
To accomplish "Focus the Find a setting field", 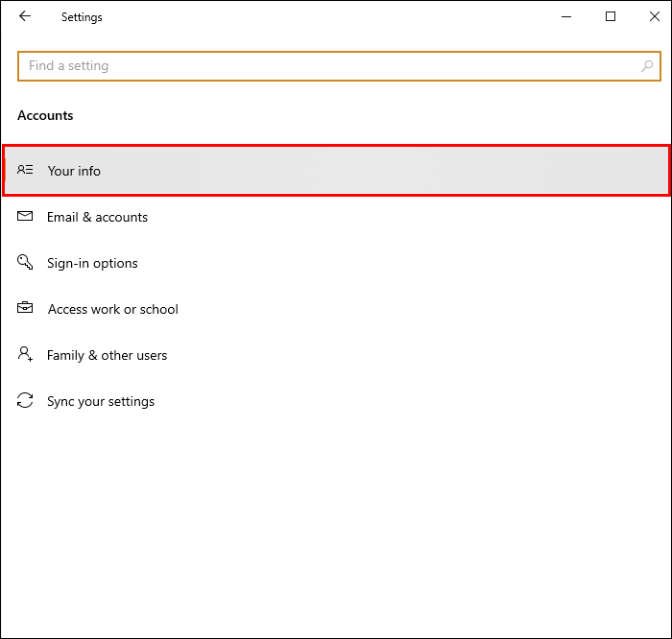I will click(x=326, y=66).
